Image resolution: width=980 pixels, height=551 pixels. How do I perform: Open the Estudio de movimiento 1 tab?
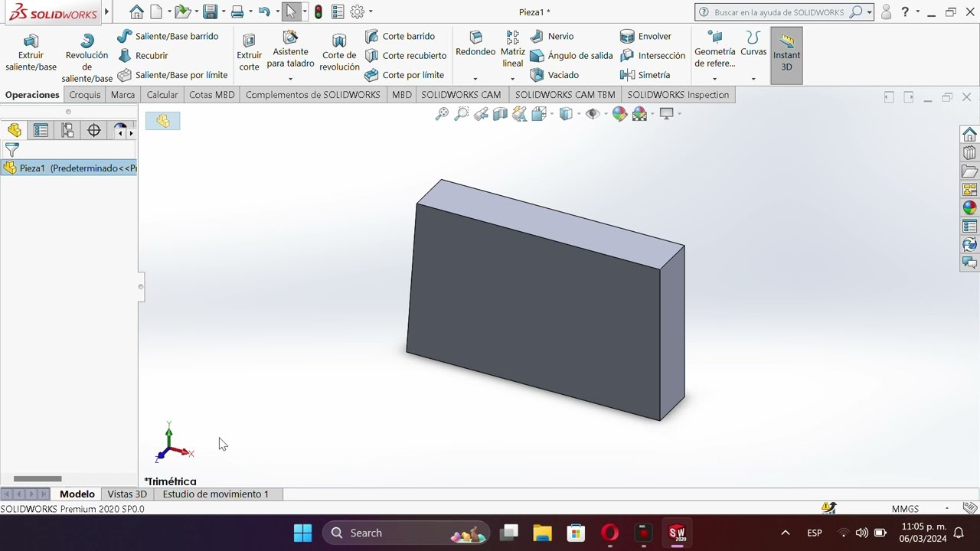215,494
